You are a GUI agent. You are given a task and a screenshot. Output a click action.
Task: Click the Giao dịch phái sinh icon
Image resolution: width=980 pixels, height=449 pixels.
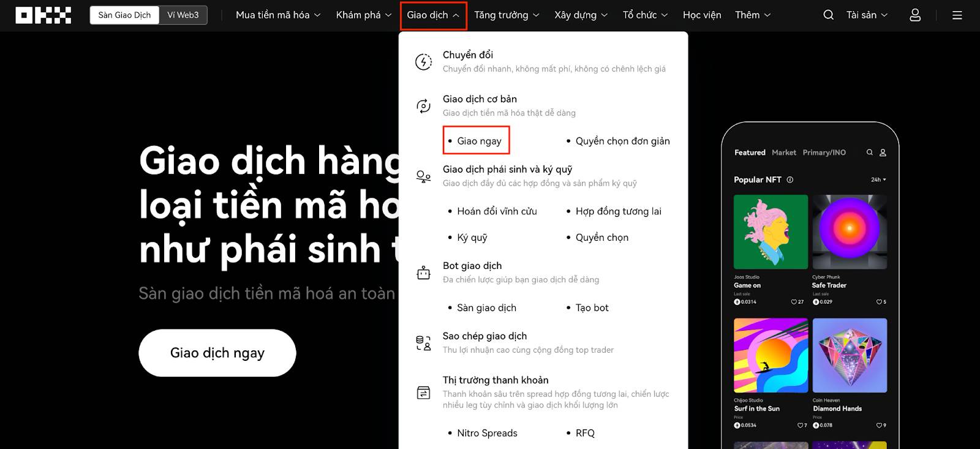[423, 176]
